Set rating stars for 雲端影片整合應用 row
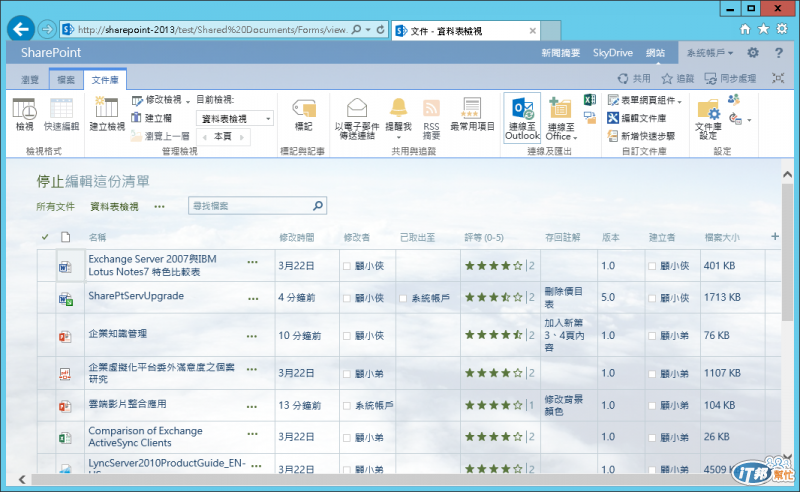The height and width of the screenshot is (492, 800). point(493,406)
